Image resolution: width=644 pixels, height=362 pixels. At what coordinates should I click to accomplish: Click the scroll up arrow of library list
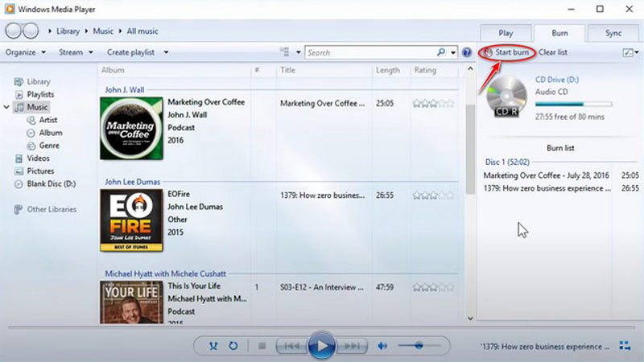click(470, 69)
